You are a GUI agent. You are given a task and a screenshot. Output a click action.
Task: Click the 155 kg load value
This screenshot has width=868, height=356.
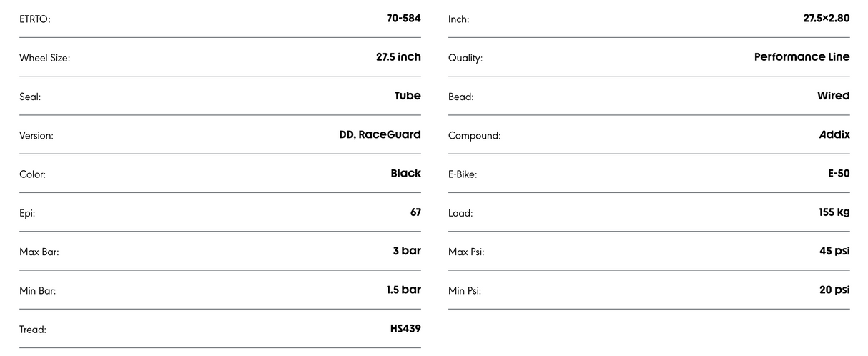834,212
